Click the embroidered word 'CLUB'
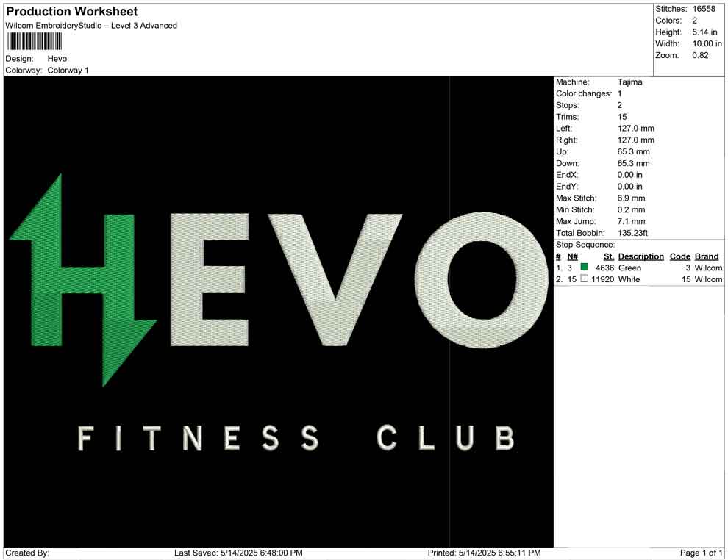Screen dimensions: 728x560 (x=445, y=438)
